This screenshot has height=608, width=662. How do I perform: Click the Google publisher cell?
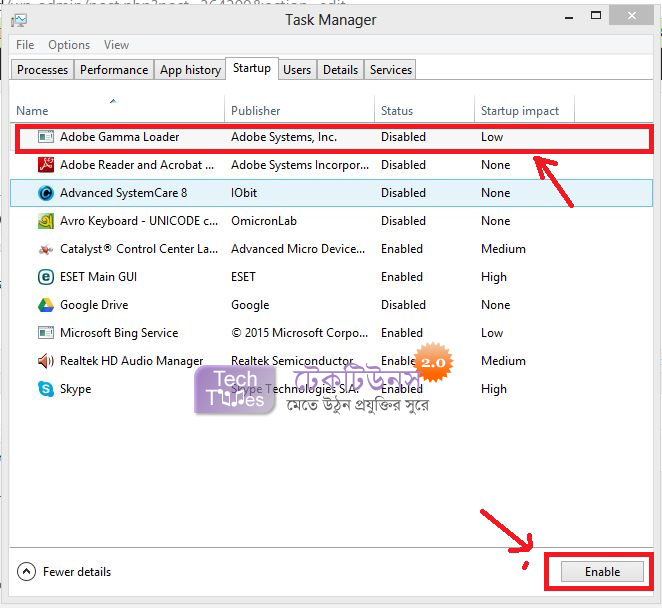click(250, 305)
